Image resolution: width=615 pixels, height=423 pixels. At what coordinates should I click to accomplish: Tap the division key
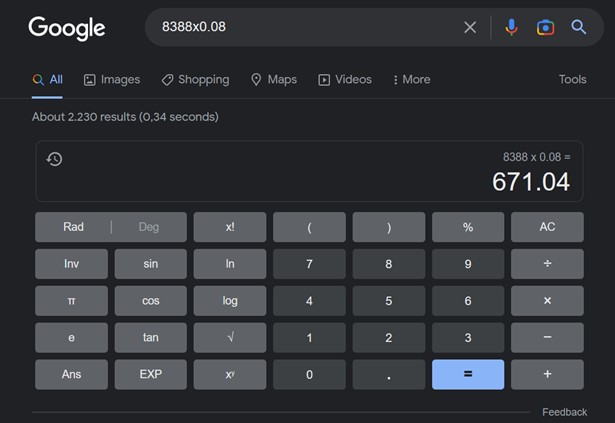tap(547, 264)
